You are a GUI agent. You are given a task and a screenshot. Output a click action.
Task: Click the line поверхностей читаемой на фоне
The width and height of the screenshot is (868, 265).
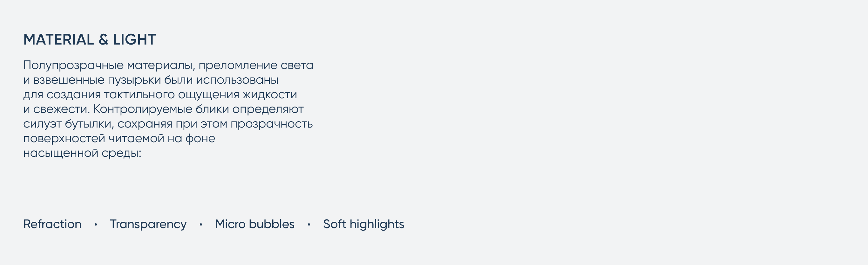click(x=119, y=139)
